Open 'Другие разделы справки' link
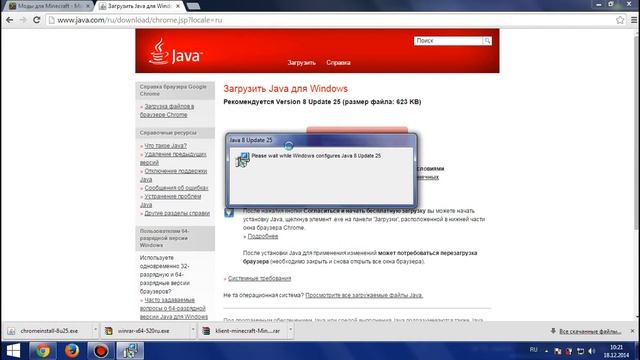This screenshot has width=640, height=360. coord(177,213)
